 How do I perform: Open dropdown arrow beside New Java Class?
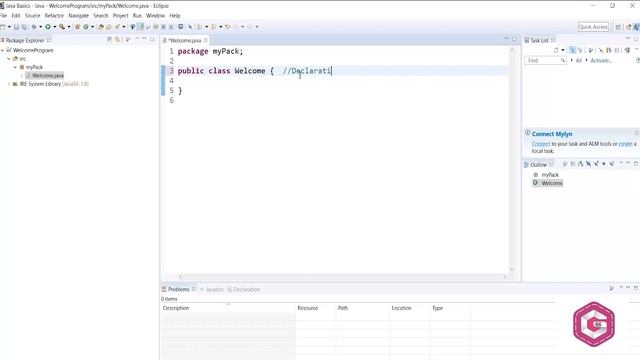click(92, 27)
